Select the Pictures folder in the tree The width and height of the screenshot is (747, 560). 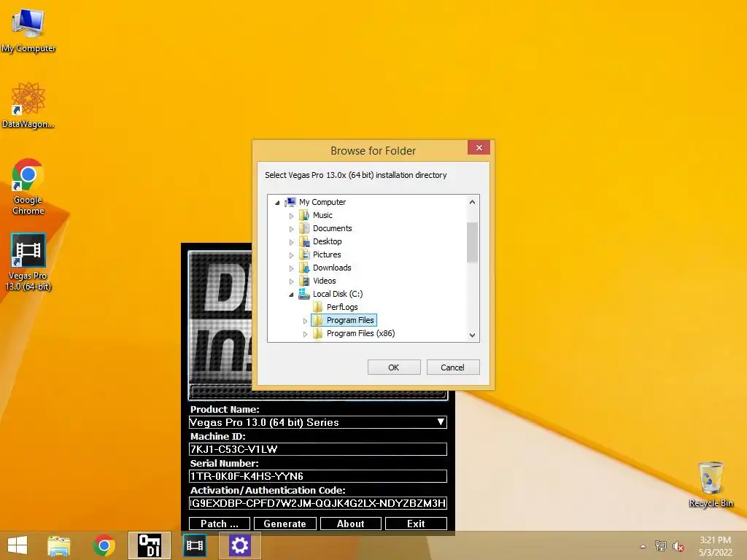[x=326, y=254]
